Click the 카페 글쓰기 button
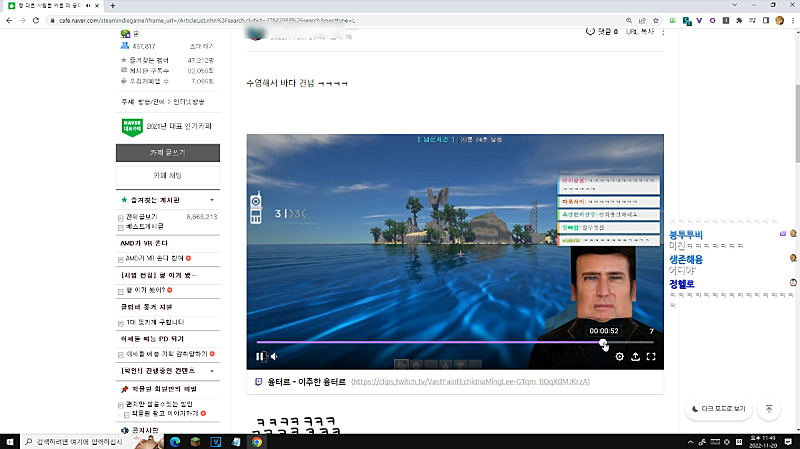This screenshot has width=800, height=449. click(x=168, y=153)
